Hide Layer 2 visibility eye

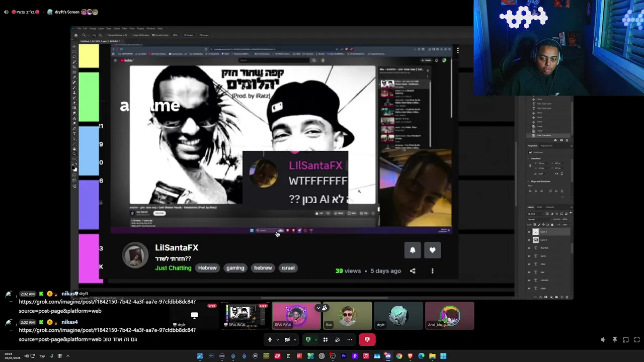pyautogui.click(x=529, y=240)
